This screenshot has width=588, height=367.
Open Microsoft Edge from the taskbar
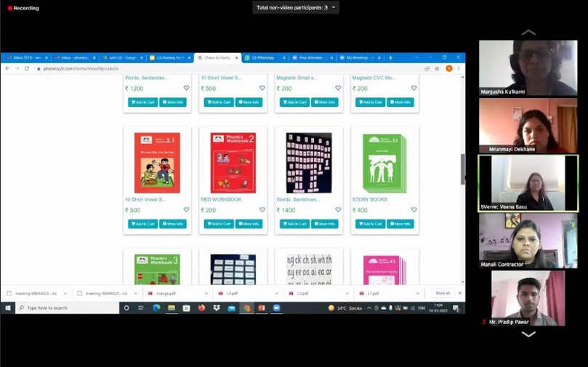pyautogui.click(x=156, y=308)
